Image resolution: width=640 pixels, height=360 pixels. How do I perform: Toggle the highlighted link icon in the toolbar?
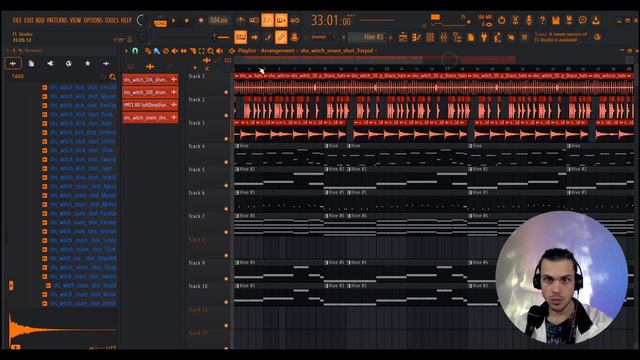point(281,37)
